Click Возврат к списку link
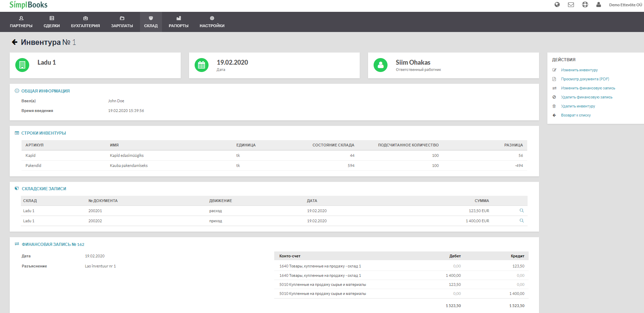The height and width of the screenshot is (313, 644). point(576,115)
